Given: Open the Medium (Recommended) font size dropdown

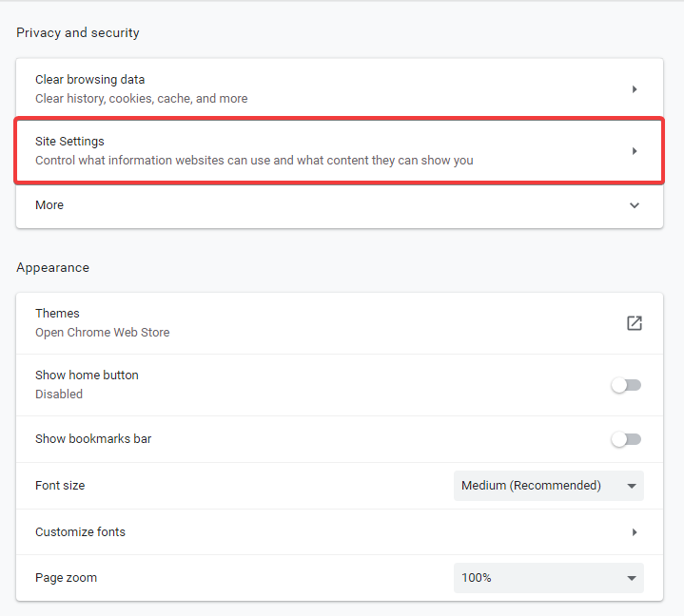Looking at the screenshot, I should tap(533, 486).
